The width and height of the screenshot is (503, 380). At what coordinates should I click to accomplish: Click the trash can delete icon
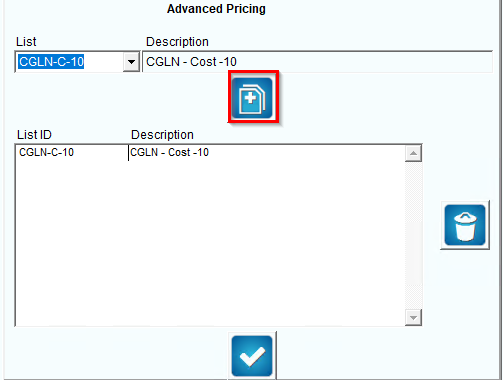point(465,225)
